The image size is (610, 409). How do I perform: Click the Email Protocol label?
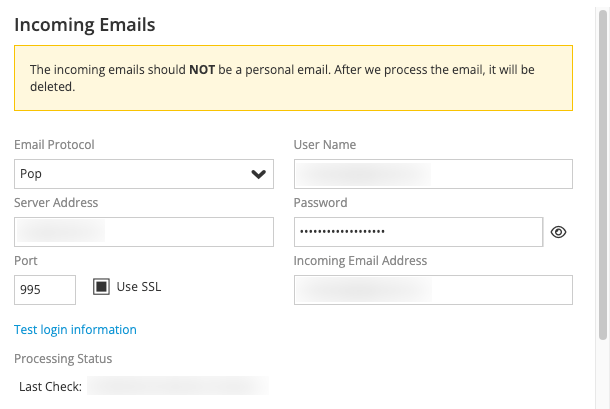[54, 145]
